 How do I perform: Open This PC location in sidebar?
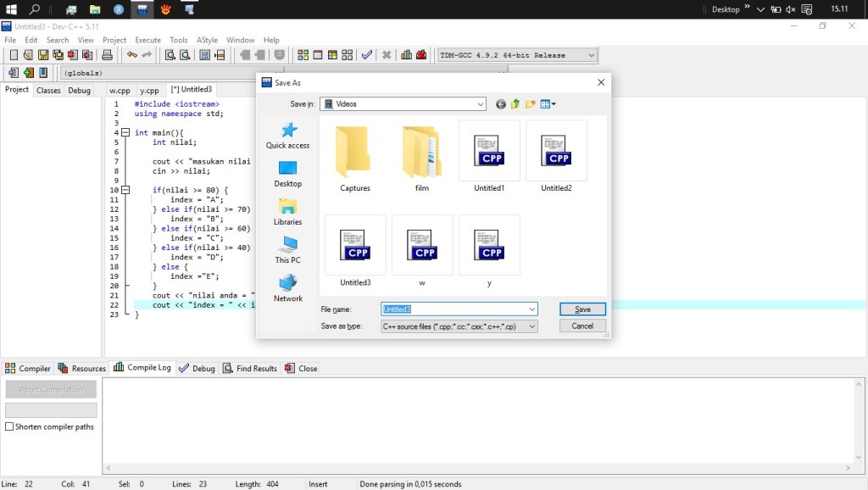tap(287, 249)
